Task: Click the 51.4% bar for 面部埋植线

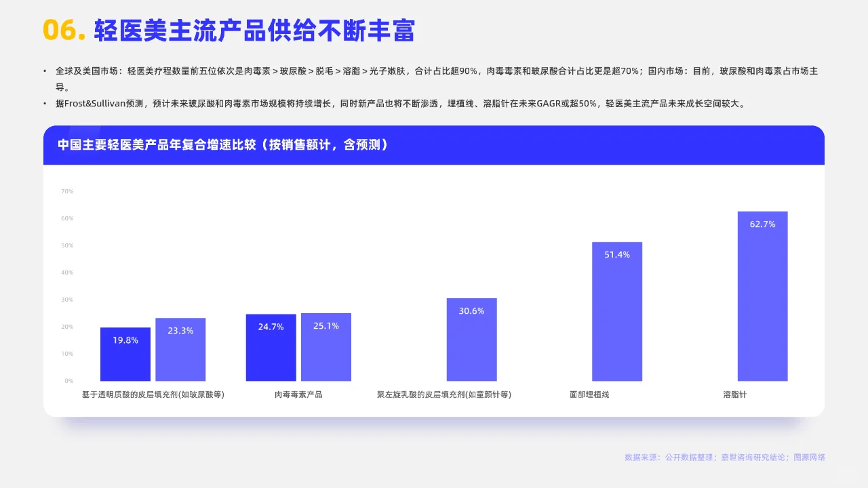Action: click(617, 312)
